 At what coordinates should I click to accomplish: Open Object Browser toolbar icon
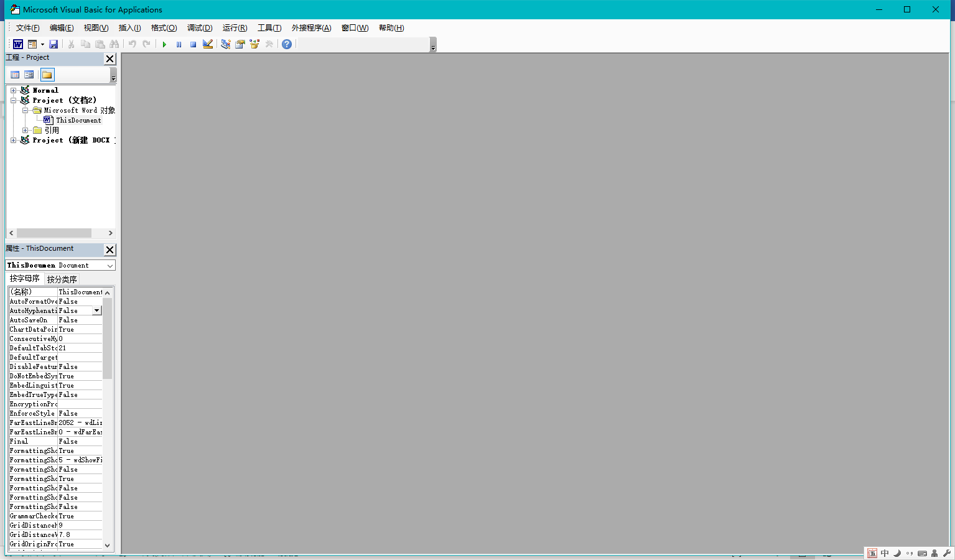coord(254,44)
